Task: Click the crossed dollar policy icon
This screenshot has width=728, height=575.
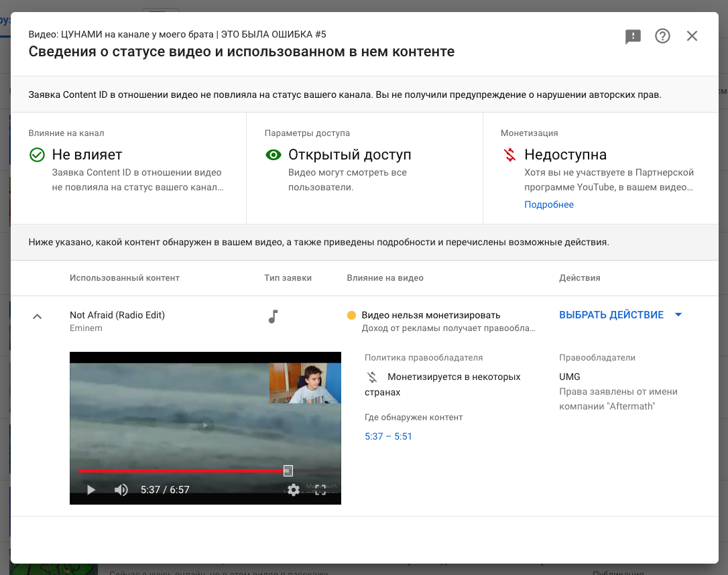Action: click(x=372, y=377)
